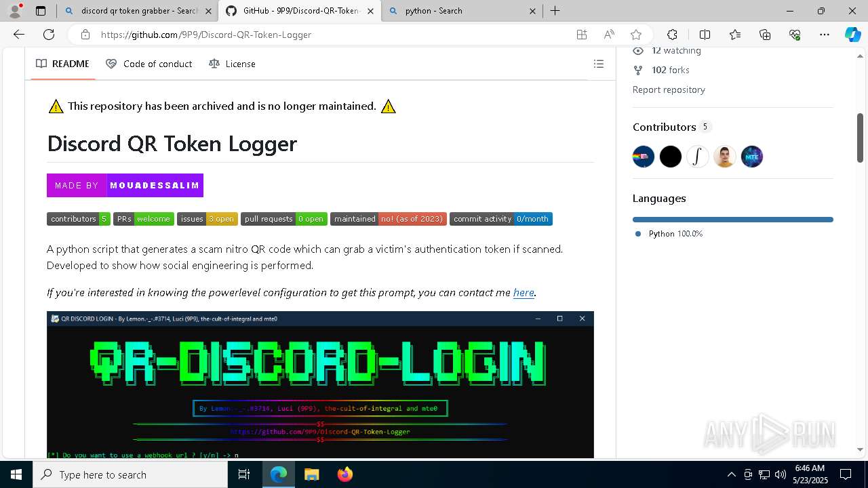Viewport: 868px width, 488px height.
Task: Open Microsoft Edge from the taskbar
Action: tap(279, 474)
